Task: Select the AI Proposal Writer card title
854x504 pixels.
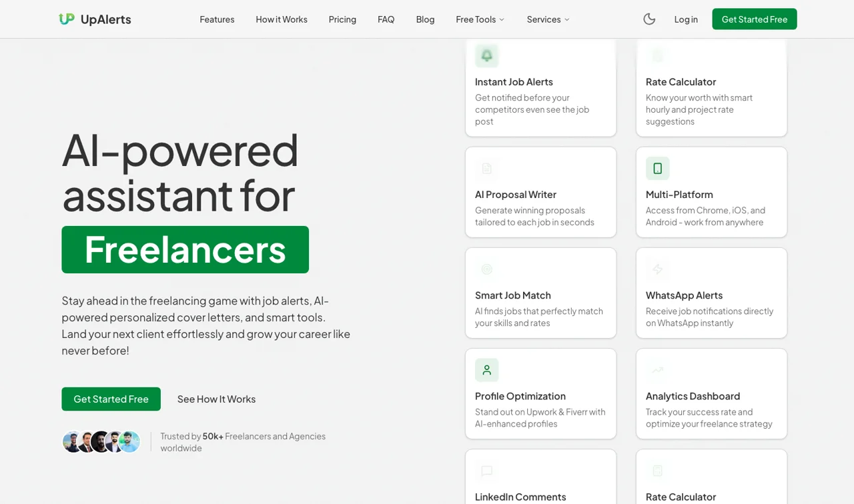Action: click(x=516, y=195)
